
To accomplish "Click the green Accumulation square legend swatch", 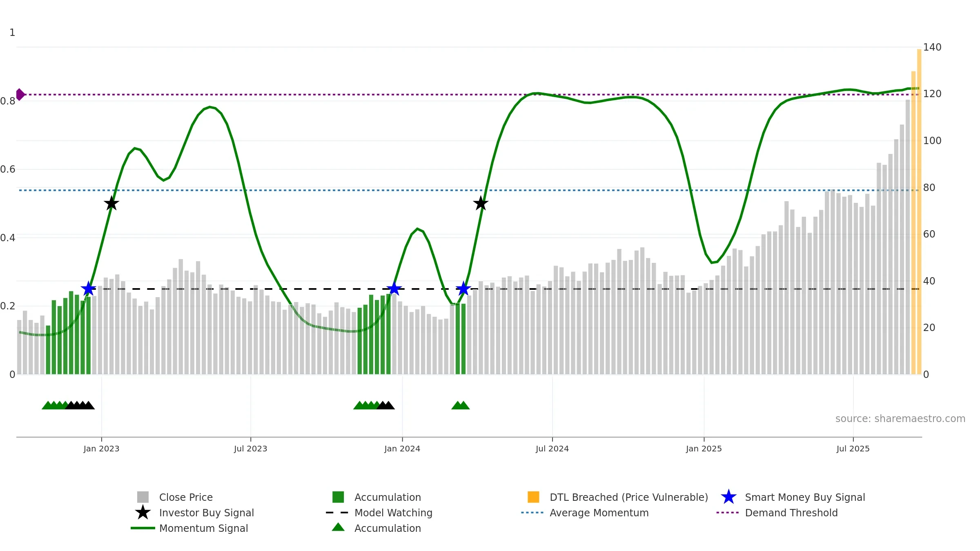I will 338,497.
